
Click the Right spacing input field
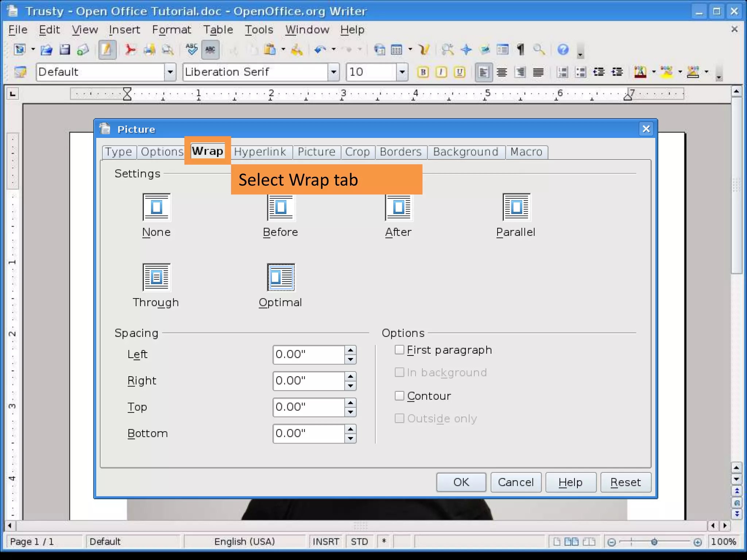click(309, 381)
